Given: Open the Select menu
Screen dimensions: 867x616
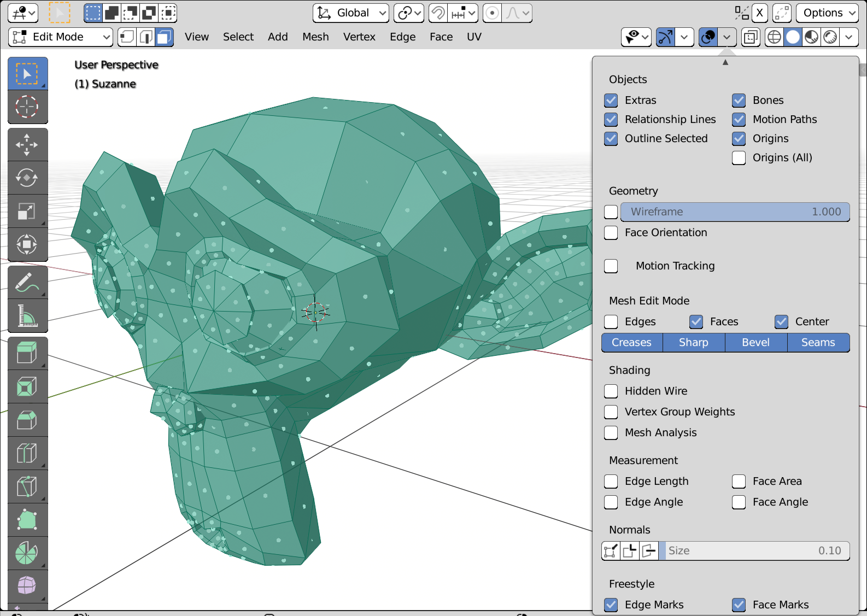Looking at the screenshot, I should tap(238, 37).
